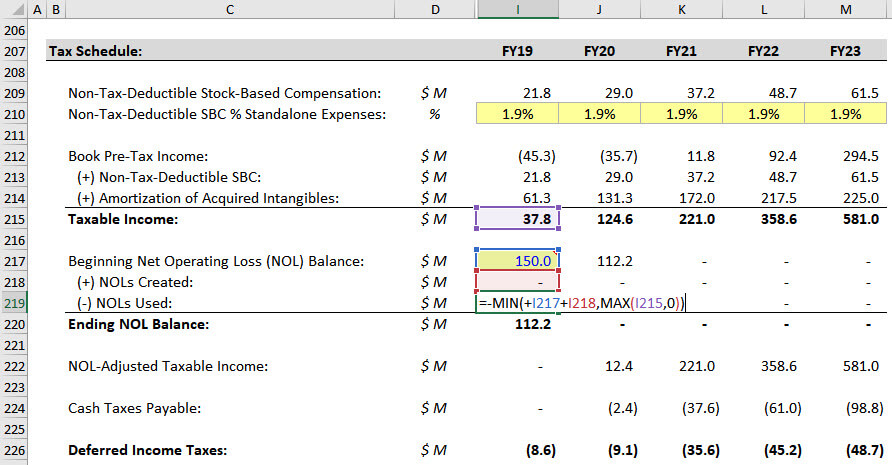Click the NOLs Used formula cell
Screen dimensions: 892x465
tap(581, 303)
